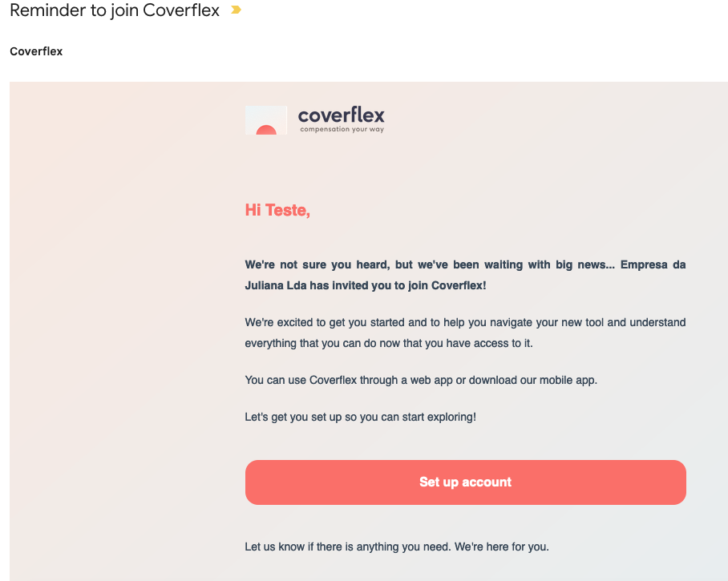Click the coverflex wordmark in the email header
The image size is (728, 581).
[x=342, y=115]
